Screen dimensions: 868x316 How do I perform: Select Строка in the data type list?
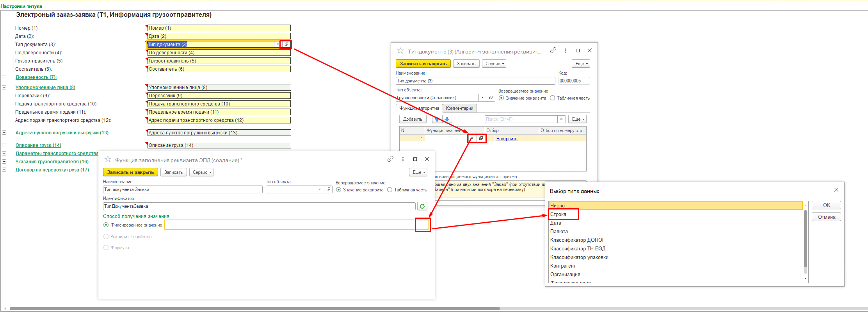point(558,214)
